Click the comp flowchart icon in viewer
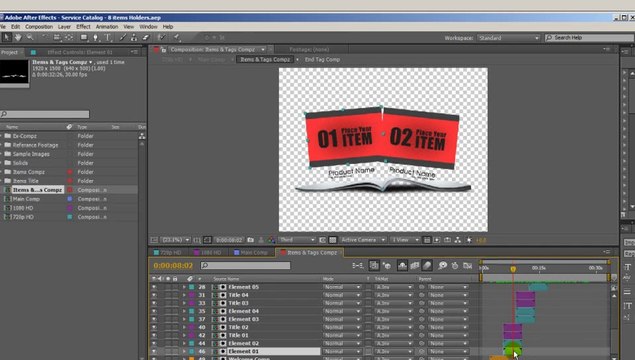The width and height of the screenshot is (635, 360). (458, 240)
